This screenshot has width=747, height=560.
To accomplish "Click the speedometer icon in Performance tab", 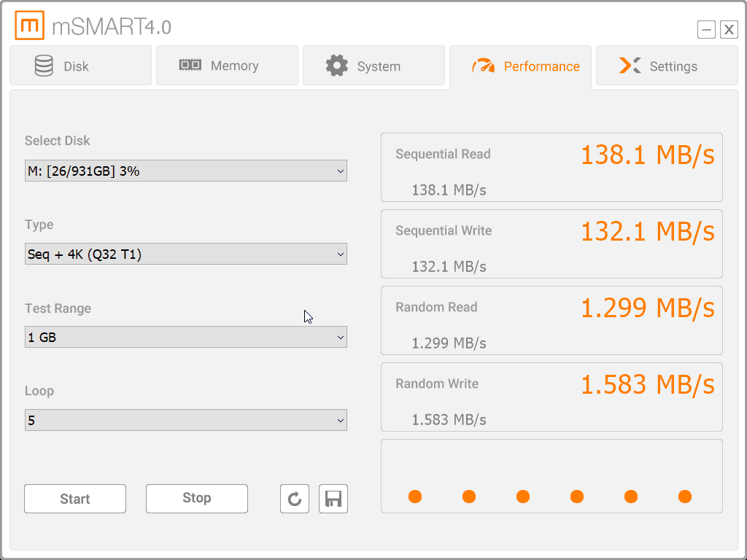I will (484, 66).
